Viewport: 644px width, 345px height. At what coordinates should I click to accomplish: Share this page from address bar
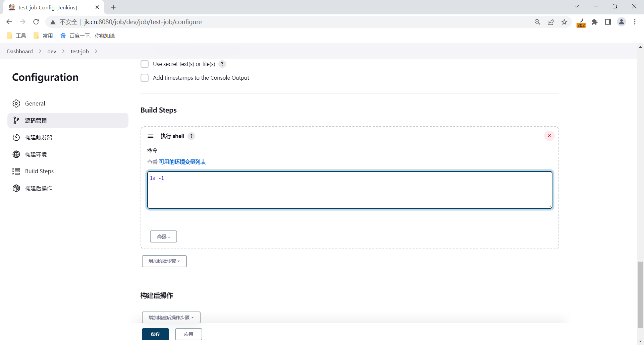(551, 22)
